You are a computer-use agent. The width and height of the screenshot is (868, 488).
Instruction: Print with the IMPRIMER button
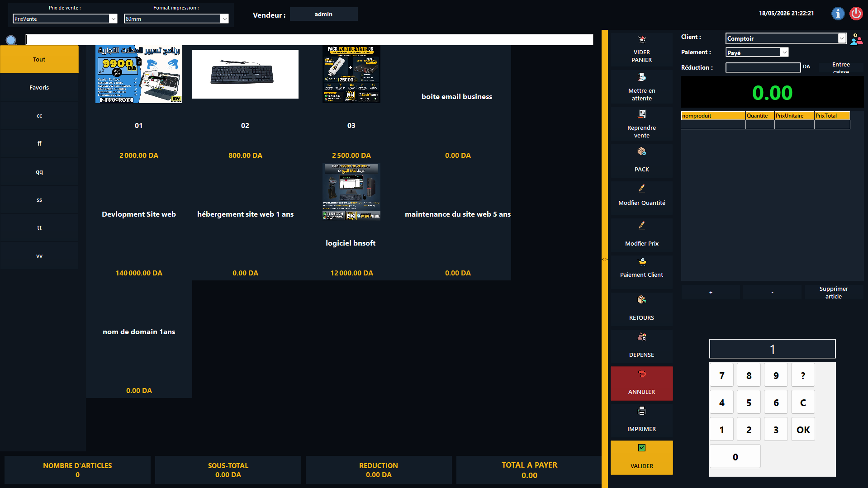pyautogui.click(x=641, y=421)
